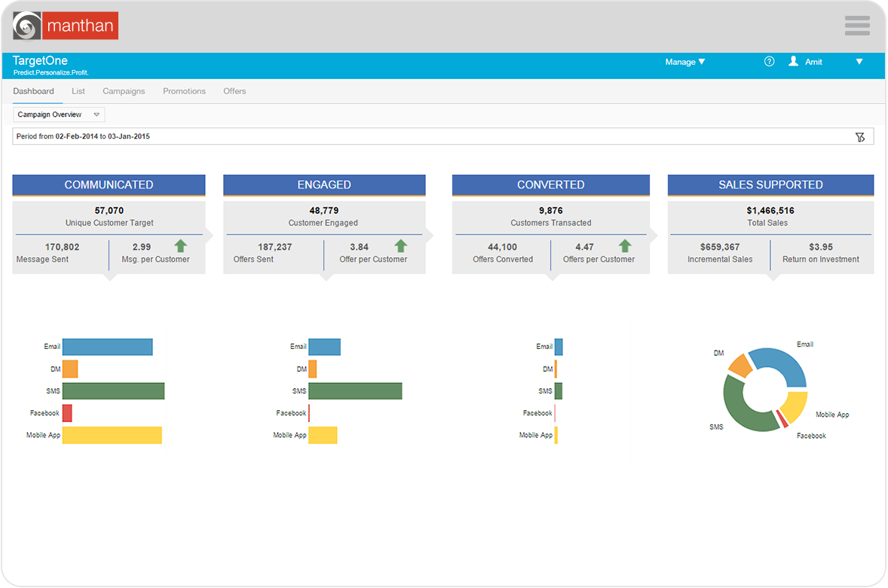This screenshot has width=888, height=588.
Task: Open the help icon in the header
Action: (x=768, y=62)
